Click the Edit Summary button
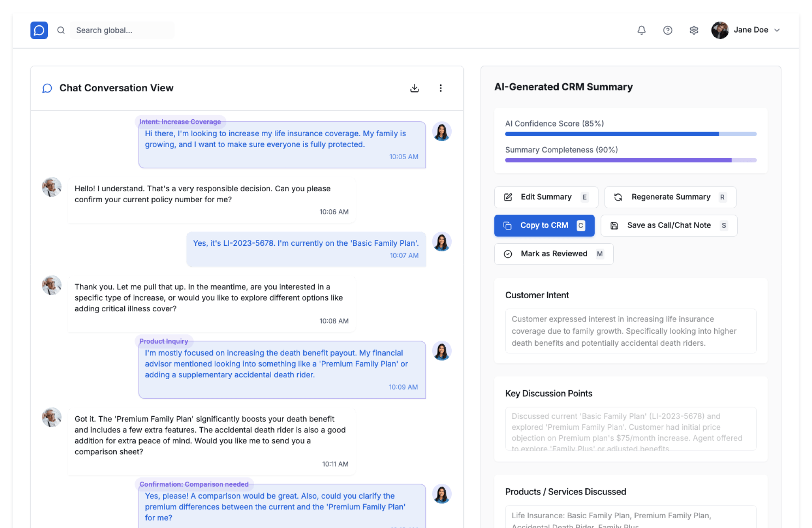 546,197
